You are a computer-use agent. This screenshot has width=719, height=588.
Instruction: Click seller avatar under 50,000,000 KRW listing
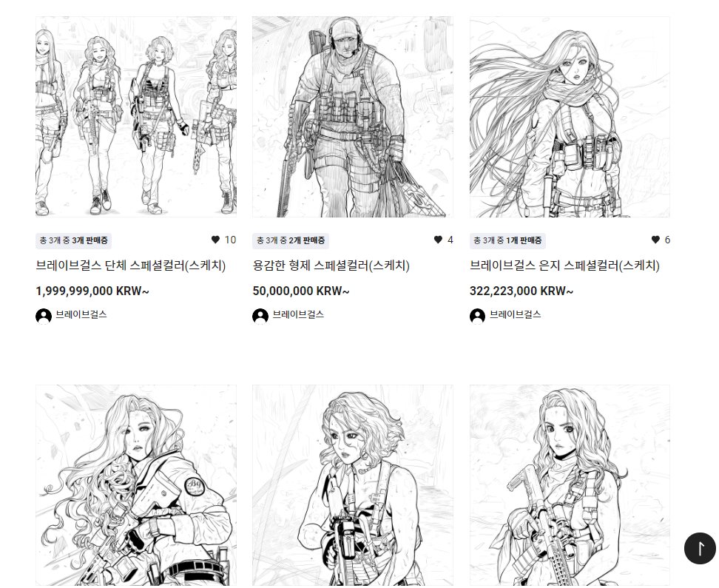(260, 317)
